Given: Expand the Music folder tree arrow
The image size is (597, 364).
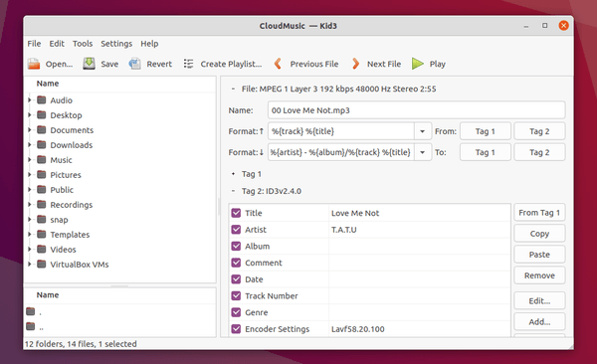Looking at the screenshot, I should (x=30, y=159).
